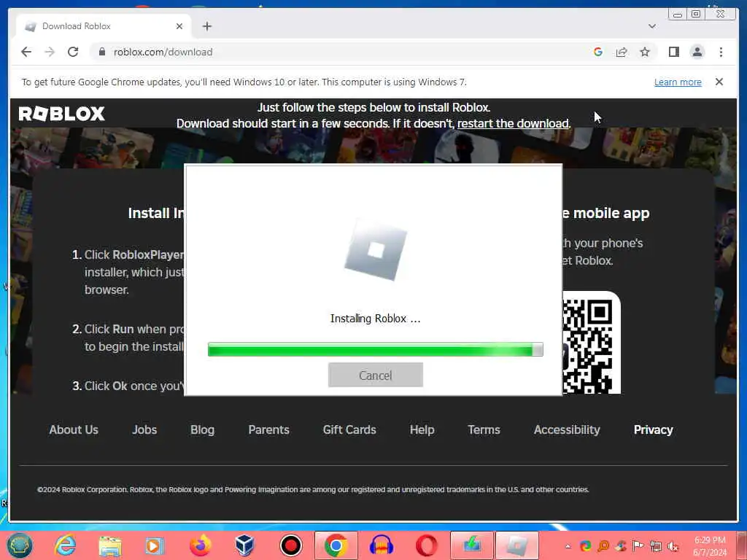This screenshot has height=560, width=747.
Task: Switch to Roblox installer taskbar button
Action: (517, 545)
